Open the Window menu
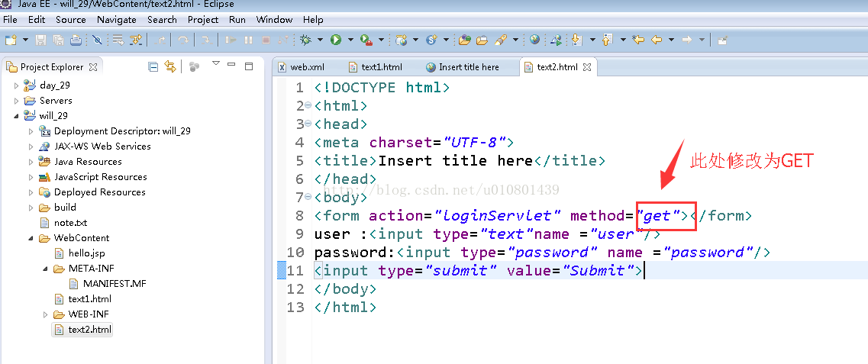The image size is (868, 364). pos(275,19)
